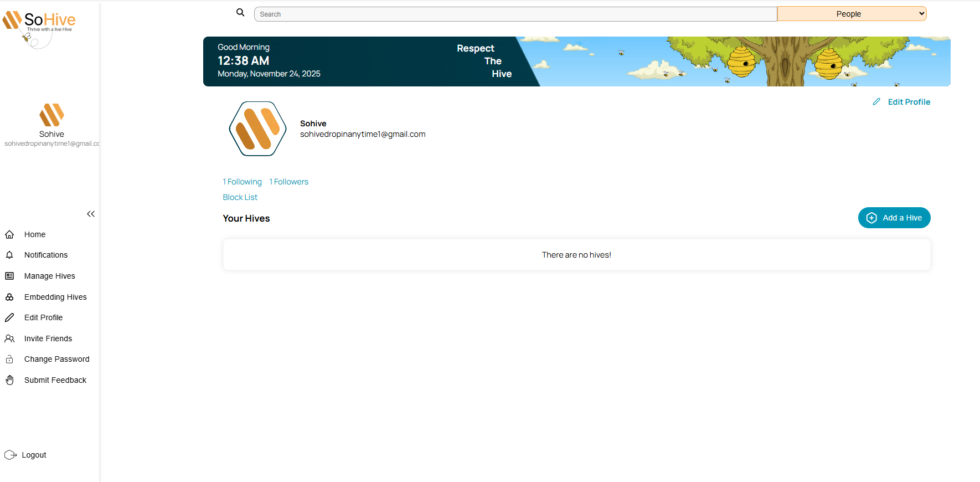The height and width of the screenshot is (482, 980).
Task: Click the pencil icon beside Edit Profile
Action: click(876, 102)
